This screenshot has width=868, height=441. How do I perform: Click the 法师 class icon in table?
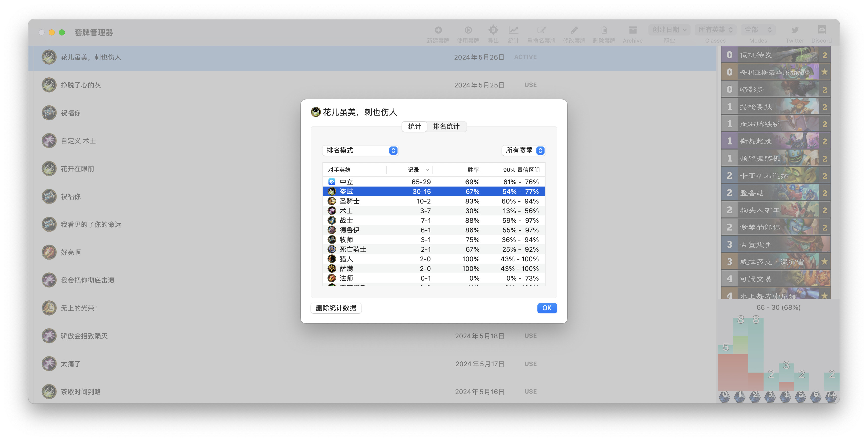[x=332, y=278]
